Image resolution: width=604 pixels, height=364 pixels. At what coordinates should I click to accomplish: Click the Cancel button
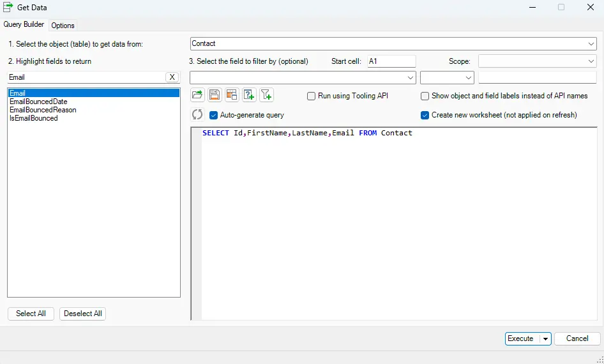coord(577,338)
